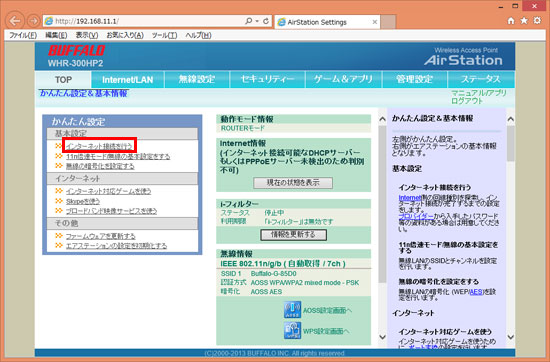Click arrow icon beside ファームウェアを更新する

59,236
